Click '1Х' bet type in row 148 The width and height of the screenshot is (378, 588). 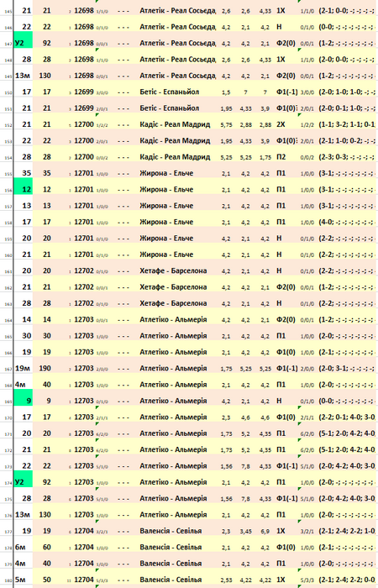pos(281,60)
